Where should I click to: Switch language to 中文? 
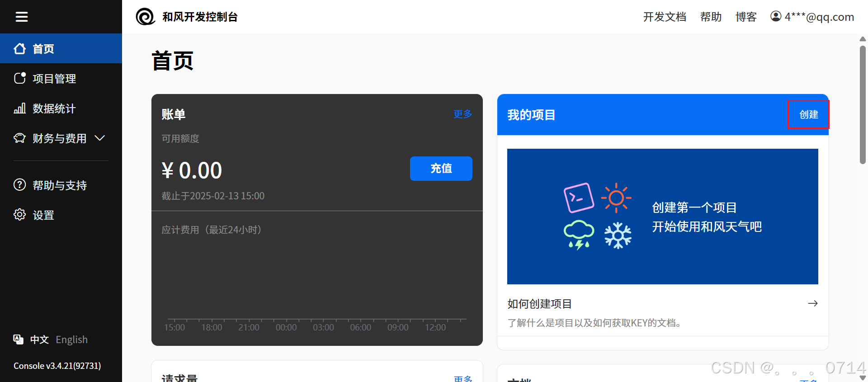(39, 340)
